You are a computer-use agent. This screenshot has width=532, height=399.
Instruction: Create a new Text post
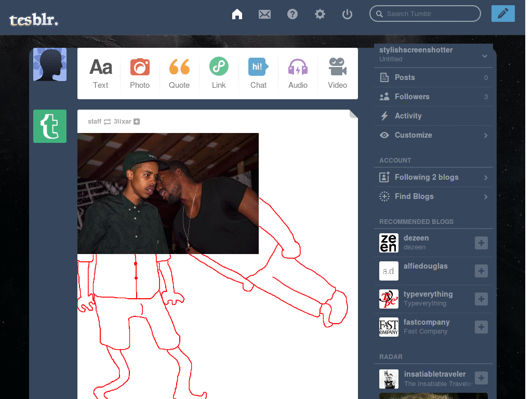click(100, 73)
